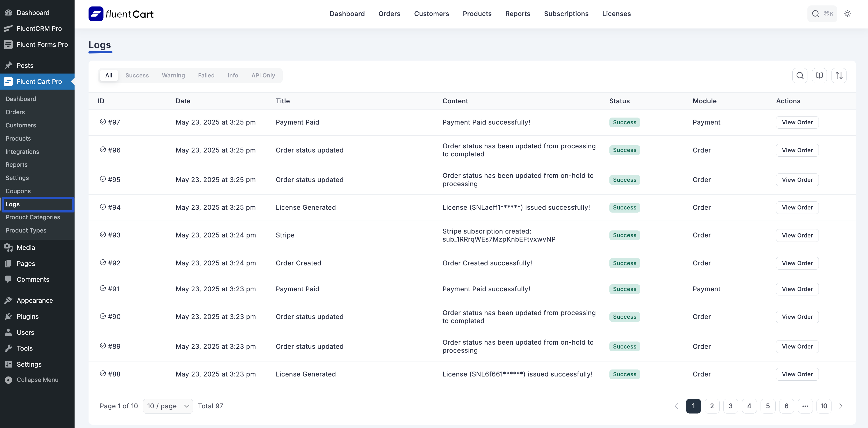Open the sort order icon above Actions column

tap(839, 76)
